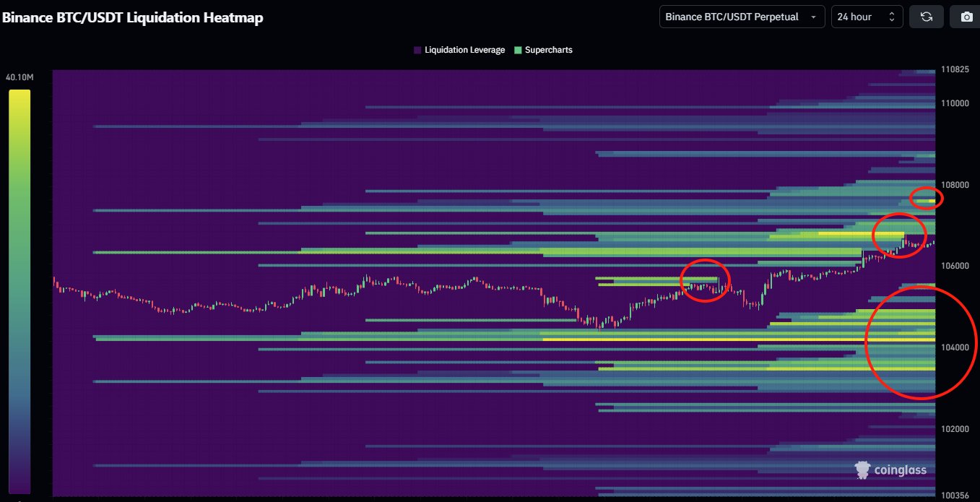This screenshot has height=502, width=980.
Task: Click the camera screenshot icon
Action: pyautogui.click(x=966, y=17)
